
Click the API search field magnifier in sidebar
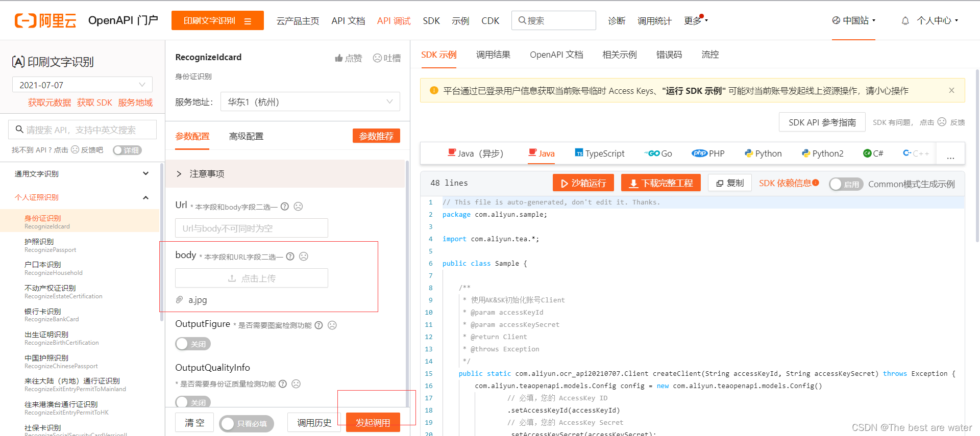point(19,130)
